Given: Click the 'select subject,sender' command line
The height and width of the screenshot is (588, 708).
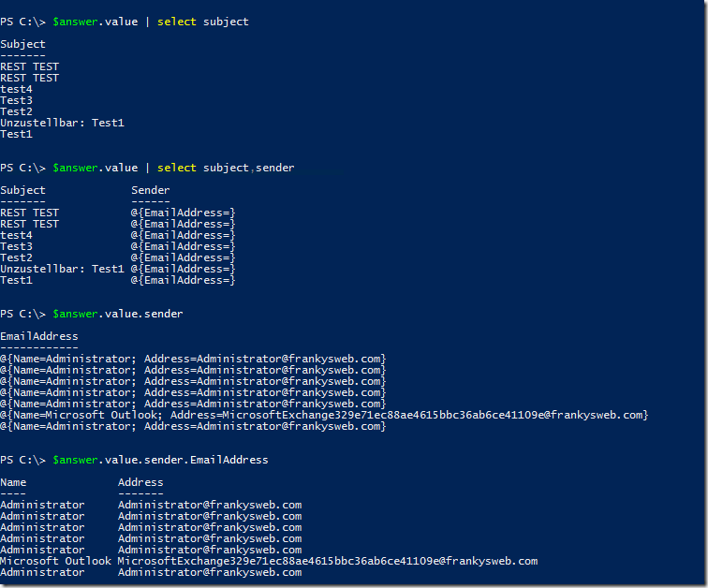Looking at the screenshot, I should click(x=147, y=168).
